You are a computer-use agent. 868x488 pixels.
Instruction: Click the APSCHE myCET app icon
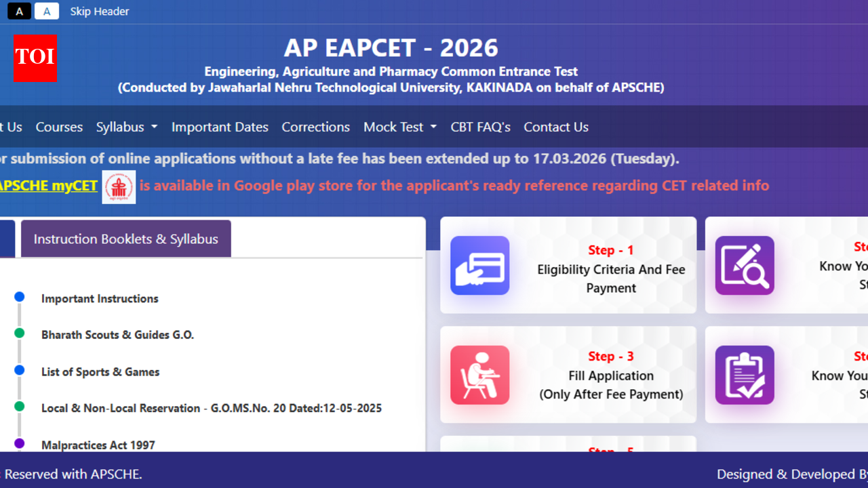point(119,187)
